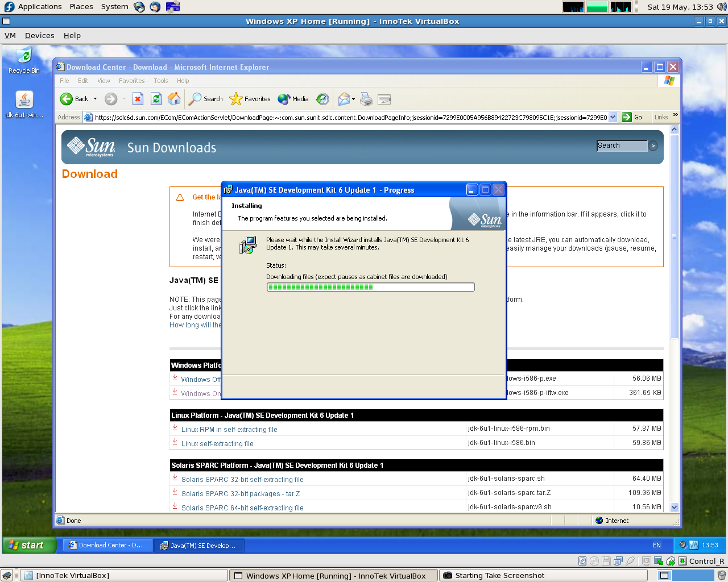The height and width of the screenshot is (582, 728).
Task: Switch to Java(TM) SE Develop taskbar button
Action: click(199, 545)
